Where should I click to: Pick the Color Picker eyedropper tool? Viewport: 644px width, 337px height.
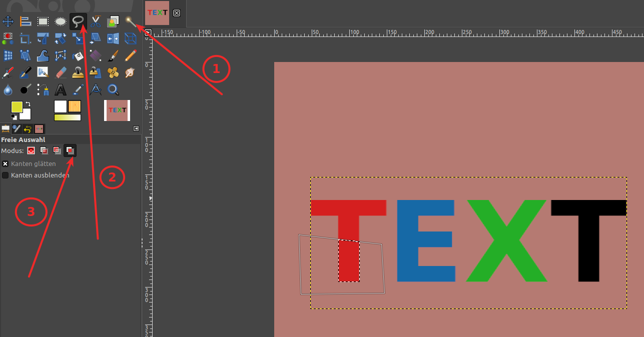78,89
